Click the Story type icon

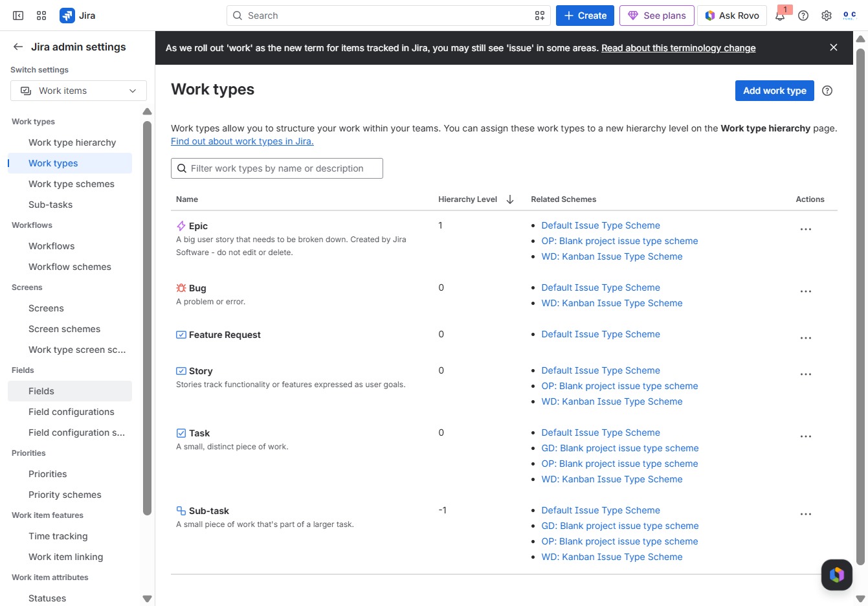(181, 371)
